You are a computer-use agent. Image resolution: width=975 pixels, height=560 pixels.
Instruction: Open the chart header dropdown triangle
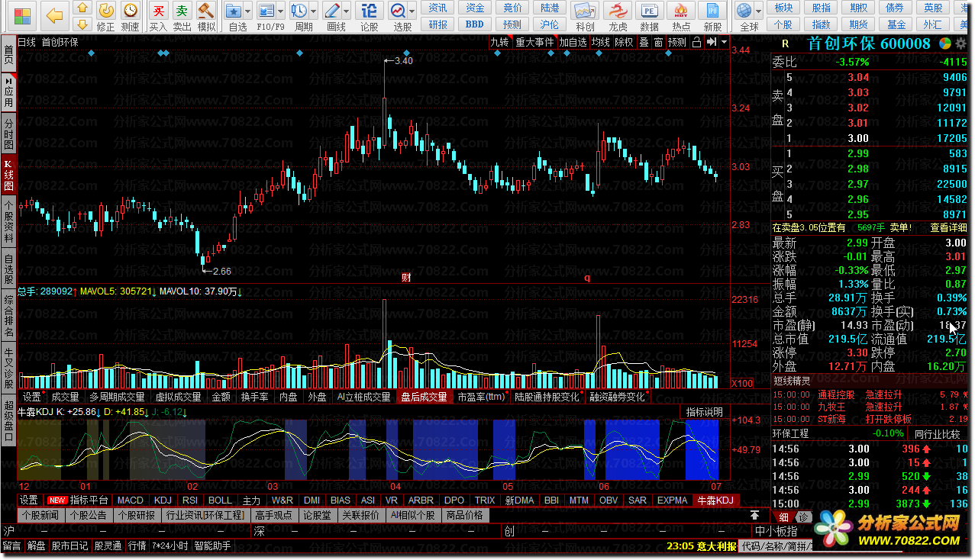pos(723,43)
